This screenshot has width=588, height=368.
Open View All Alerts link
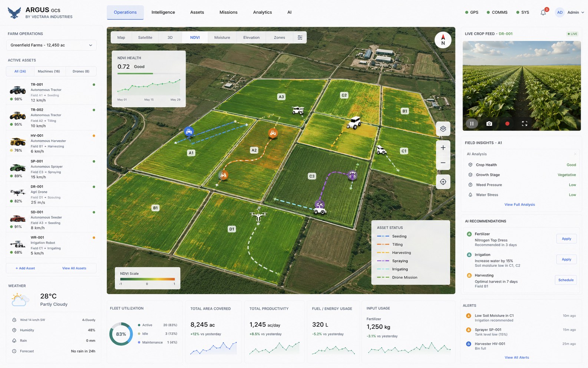(x=517, y=358)
